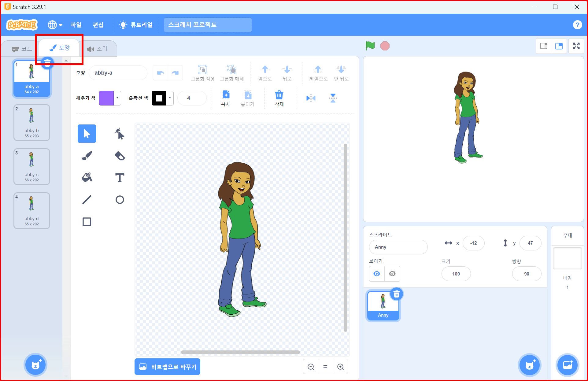This screenshot has height=381, width=588.
Task: Hide the sprite with crossed-eye icon
Action: pos(392,274)
